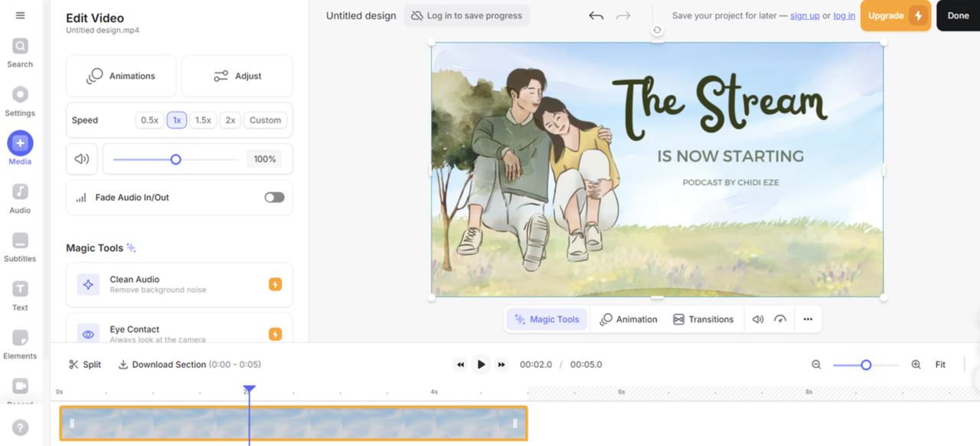Screen dimensions: 980x446
Task: Click the orange Upgrade button
Action: [x=896, y=15]
